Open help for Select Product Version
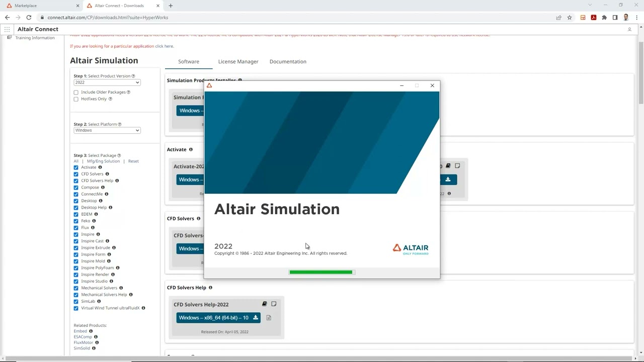Image resolution: width=644 pixels, height=362 pixels. (x=133, y=76)
